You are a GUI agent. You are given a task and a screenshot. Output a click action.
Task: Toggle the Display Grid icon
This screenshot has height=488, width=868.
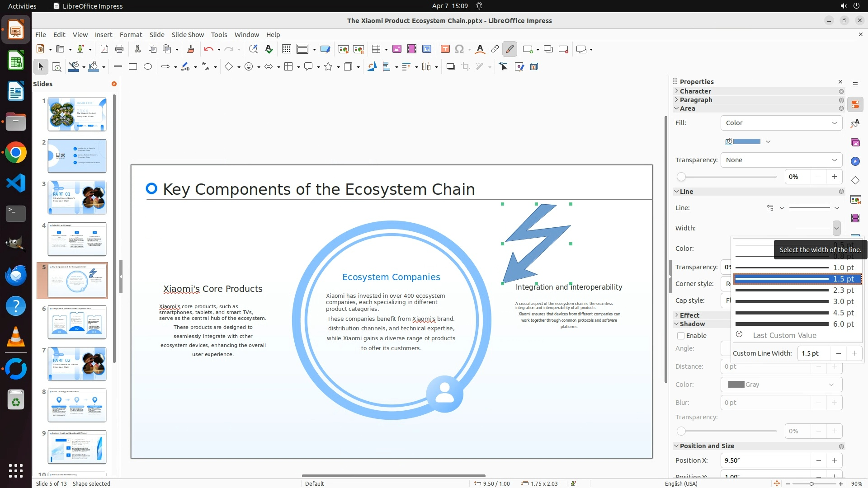coord(286,49)
